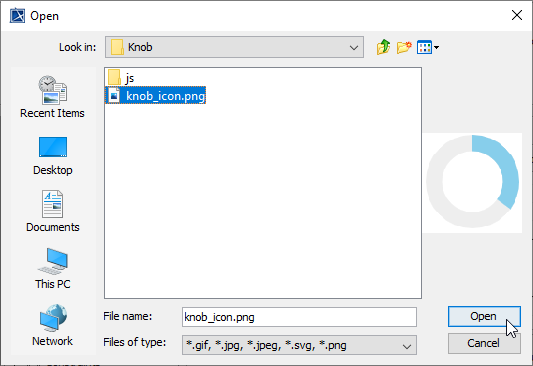This screenshot has height=366, width=533.
Task: Click the knob icon preview image
Action: (x=472, y=183)
